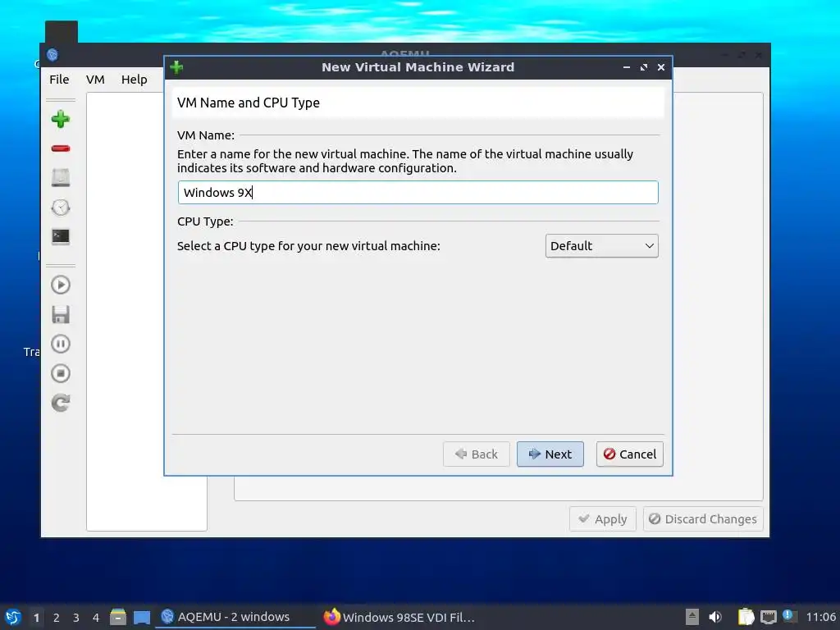Click the Apply button in AQEMU window
840x630 pixels.
point(603,519)
